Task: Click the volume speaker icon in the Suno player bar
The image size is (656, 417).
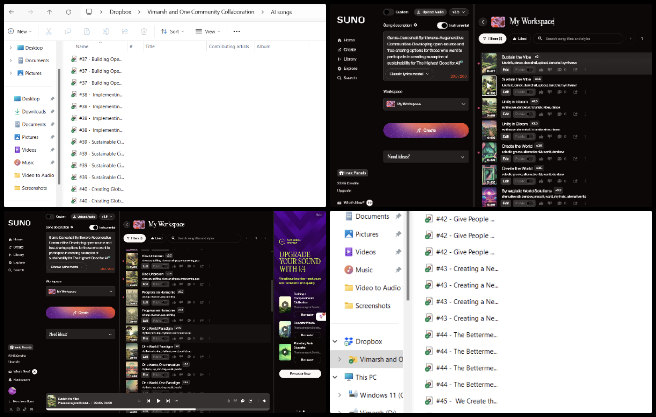Action: [x=264, y=401]
